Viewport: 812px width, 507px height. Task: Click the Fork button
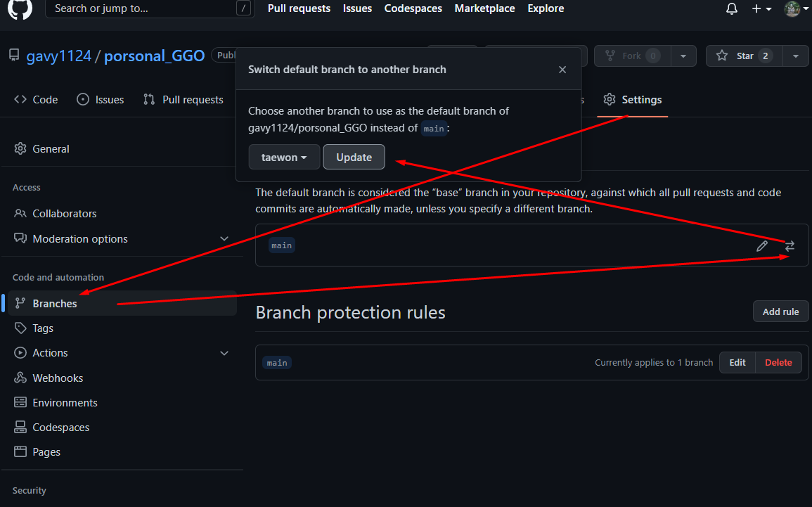[x=632, y=56]
